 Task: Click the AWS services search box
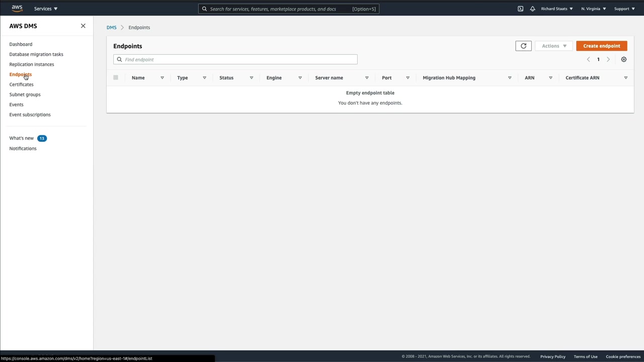(289, 9)
